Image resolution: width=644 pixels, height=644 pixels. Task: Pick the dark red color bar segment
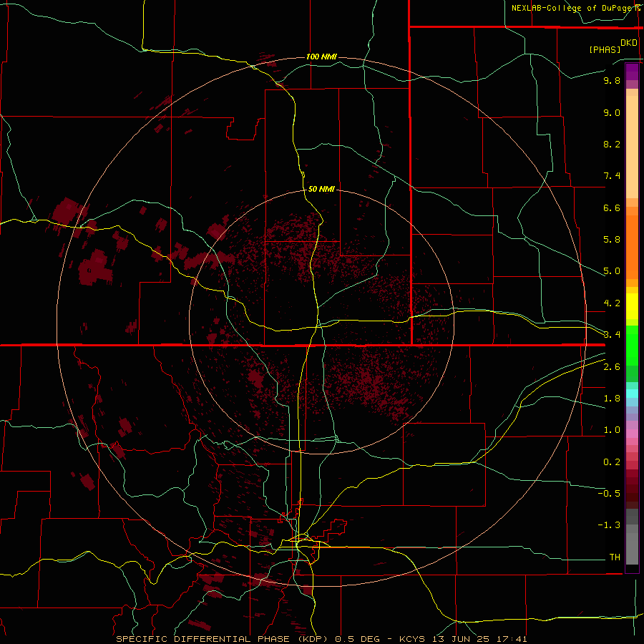click(632, 489)
